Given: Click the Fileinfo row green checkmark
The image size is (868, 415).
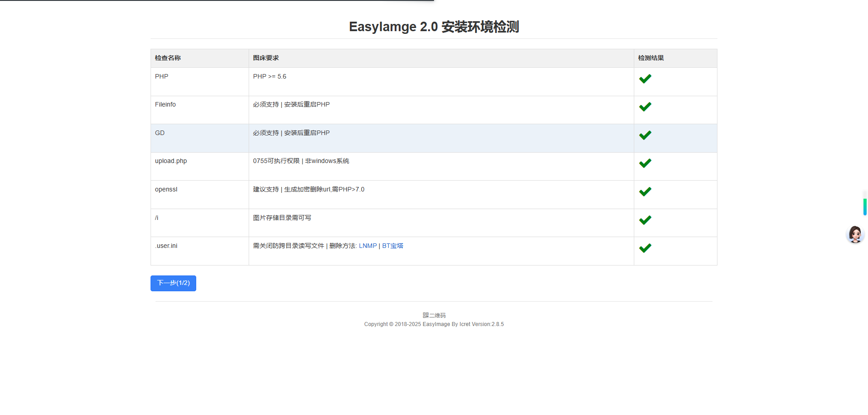Looking at the screenshot, I should pos(645,107).
